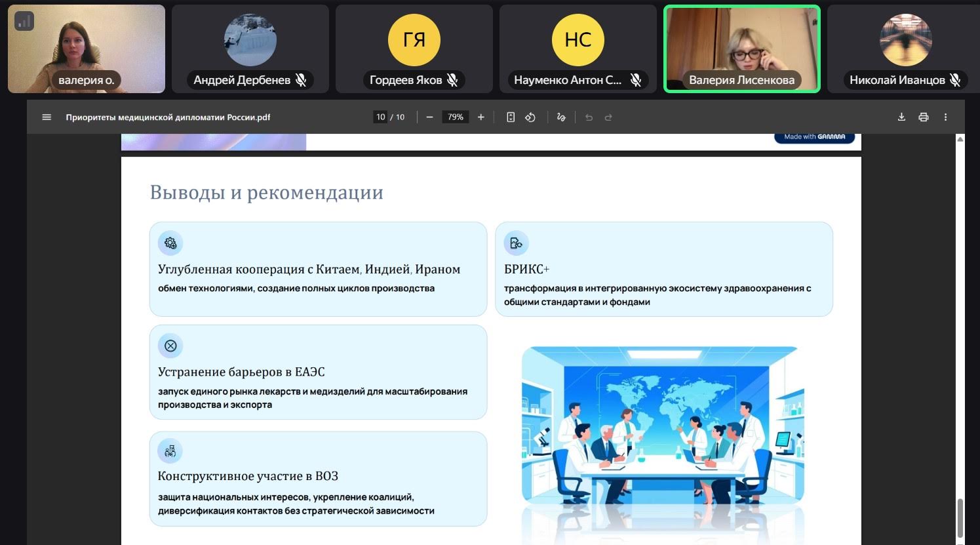Open the PDF sidebar hamburger menu
The width and height of the screenshot is (980, 545).
click(47, 117)
